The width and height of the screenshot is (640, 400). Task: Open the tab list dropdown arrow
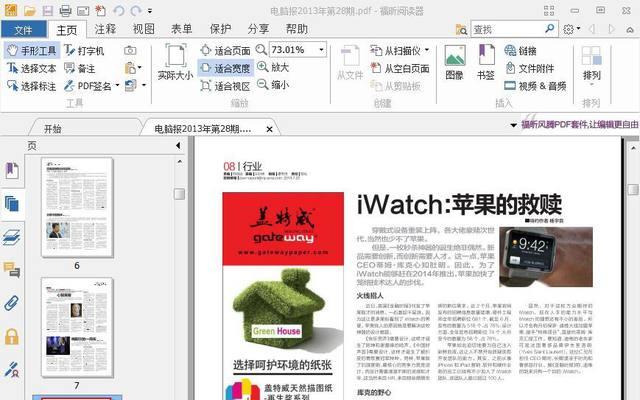point(513,125)
